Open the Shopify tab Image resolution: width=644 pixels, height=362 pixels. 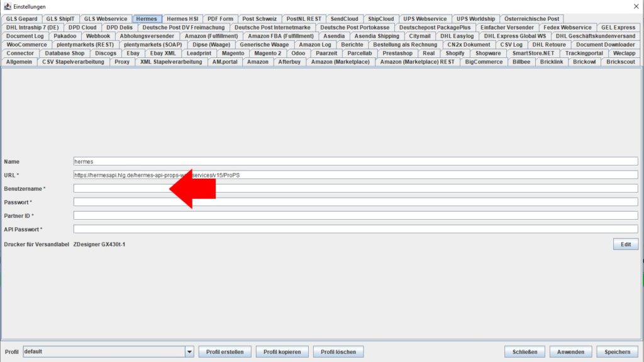pos(455,54)
